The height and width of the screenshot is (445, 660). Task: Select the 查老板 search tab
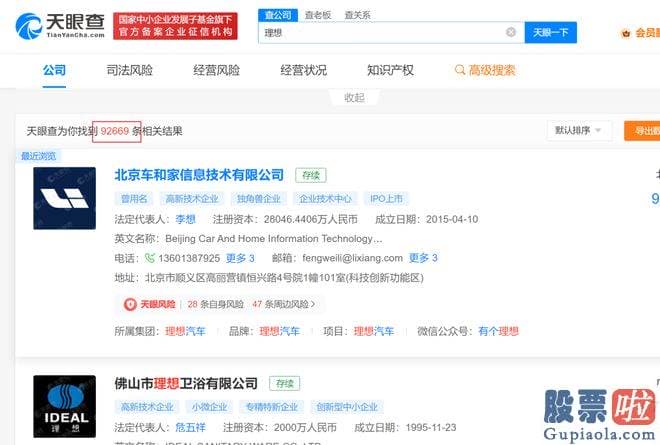(318, 15)
